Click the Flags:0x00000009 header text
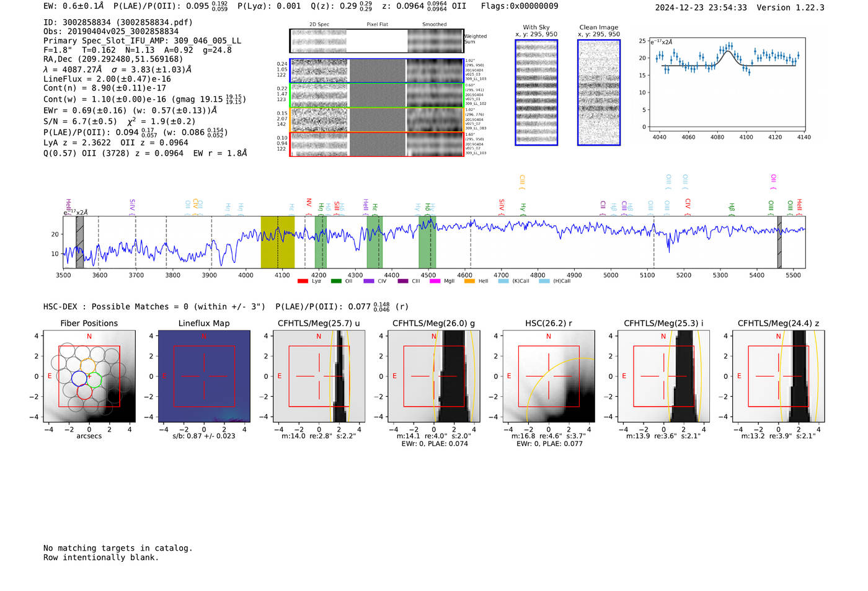 [x=520, y=6]
